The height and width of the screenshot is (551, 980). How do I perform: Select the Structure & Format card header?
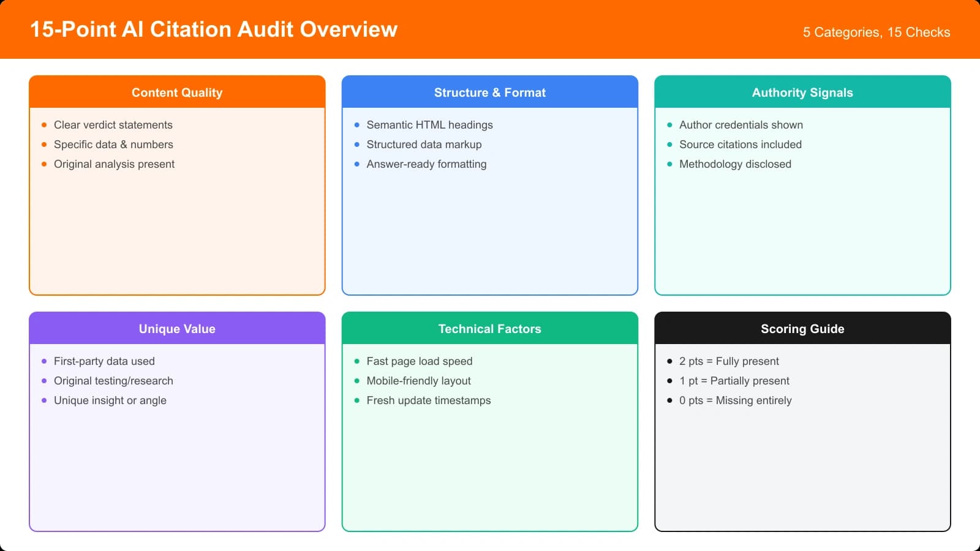[x=489, y=92]
